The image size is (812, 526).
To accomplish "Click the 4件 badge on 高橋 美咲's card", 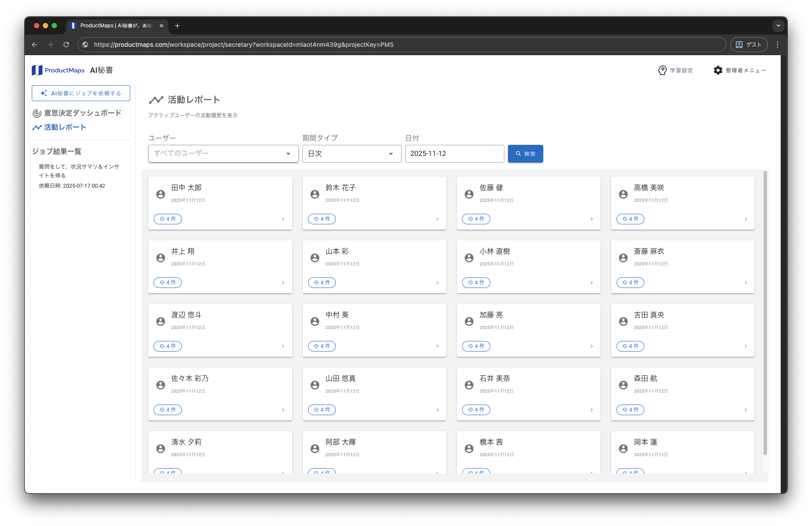I will pyautogui.click(x=630, y=219).
